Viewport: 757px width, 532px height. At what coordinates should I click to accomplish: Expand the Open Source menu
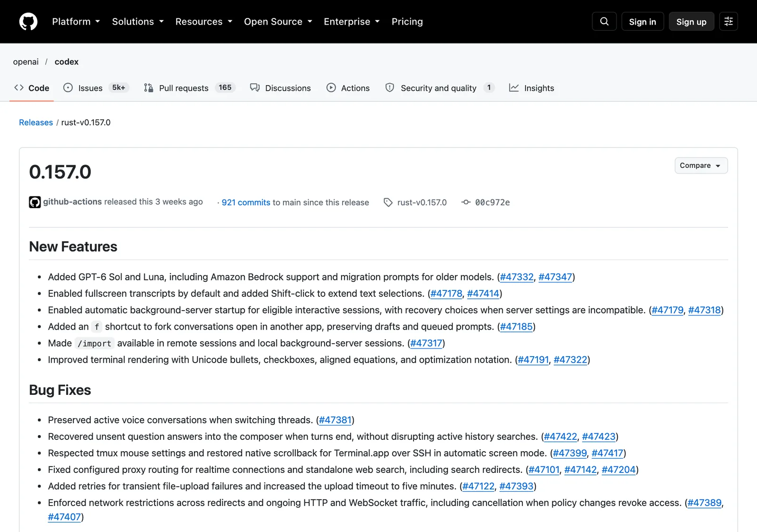click(x=278, y=22)
